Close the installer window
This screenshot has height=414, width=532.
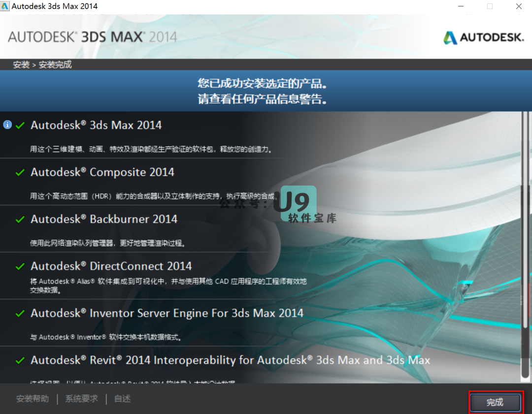(x=519, y=6)
